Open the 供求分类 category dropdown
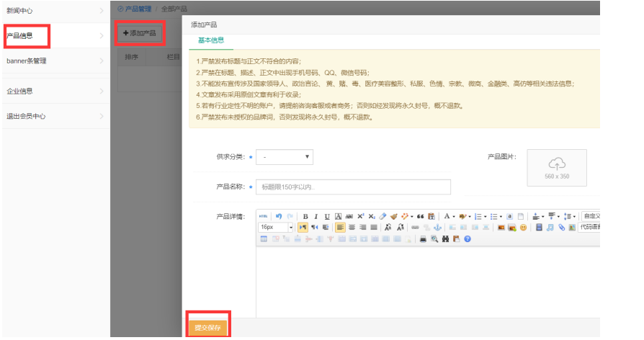644x340 pixels. coord(285,156)
